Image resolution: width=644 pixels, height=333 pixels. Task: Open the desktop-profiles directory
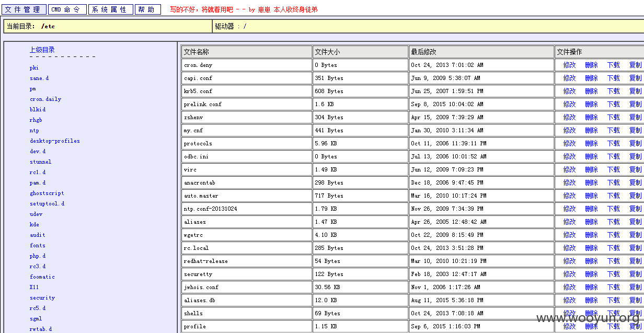click(55, 141)
